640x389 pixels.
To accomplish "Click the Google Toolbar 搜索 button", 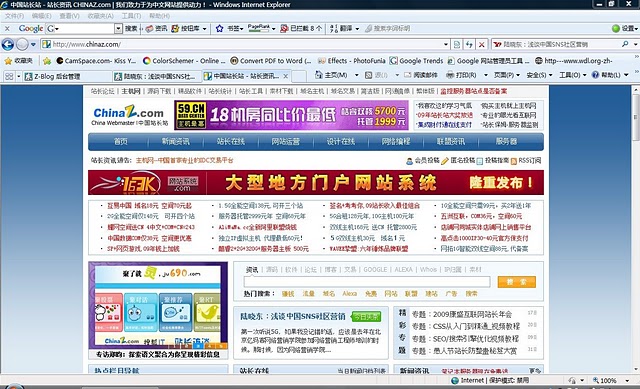I will (131, 29).
